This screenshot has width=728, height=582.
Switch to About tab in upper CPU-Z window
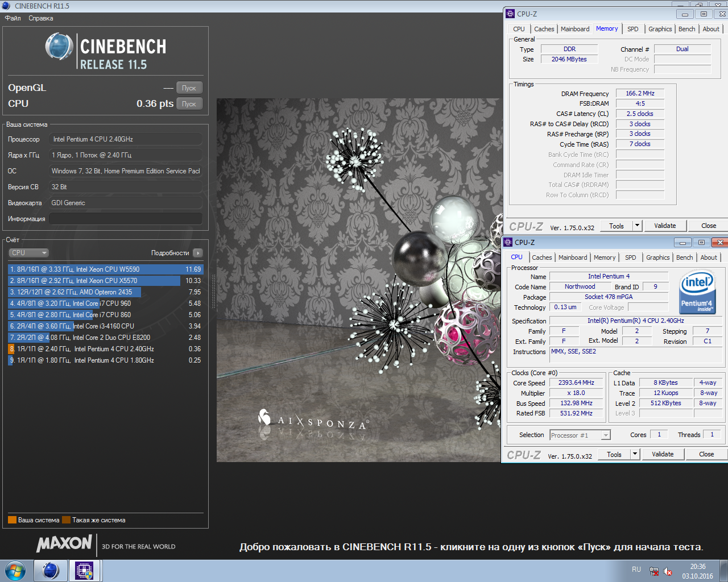711,29
